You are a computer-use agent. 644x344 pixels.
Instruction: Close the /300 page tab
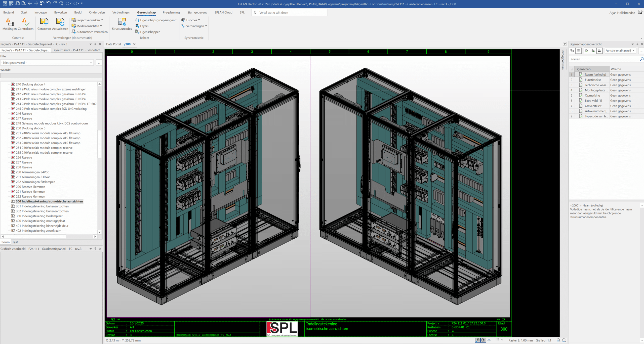(134, 44)
